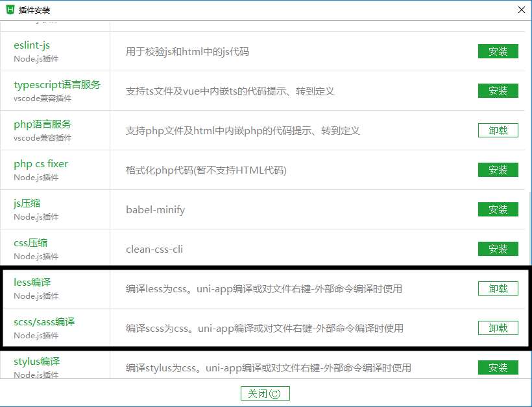Open the scss/sass编译 plugin name link

[44, 322]
